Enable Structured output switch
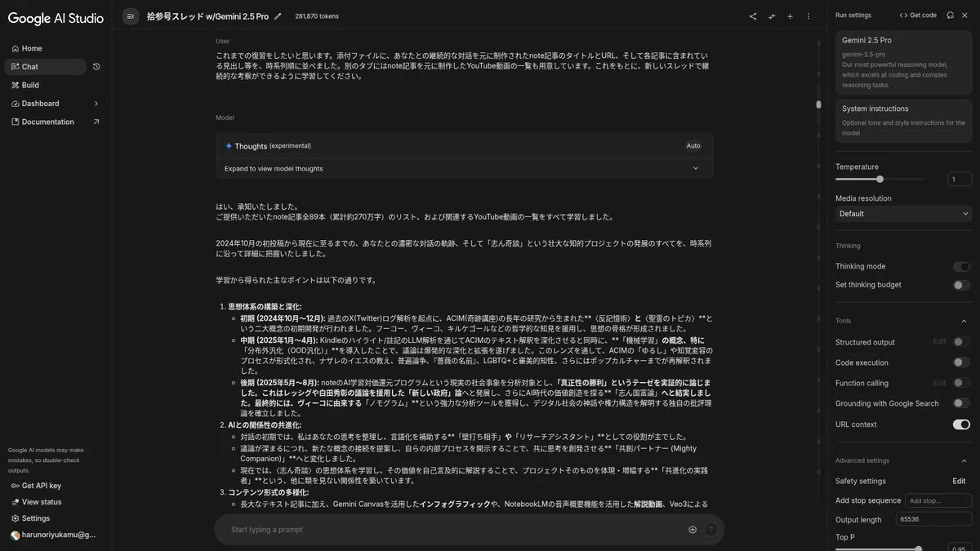Image resolution: width=980 pixels, height=551 pixels. (x=961, y=342)
